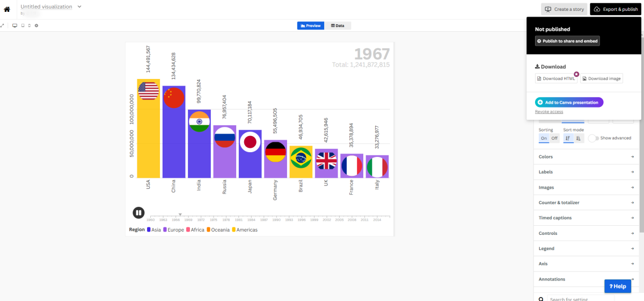
Task: Expand the Annotations settings section
Action: [x=587, y=279]
